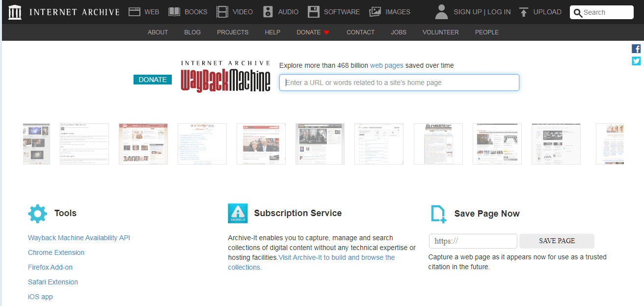Open the Wayback Machine Availability API link

click(79, 238)
